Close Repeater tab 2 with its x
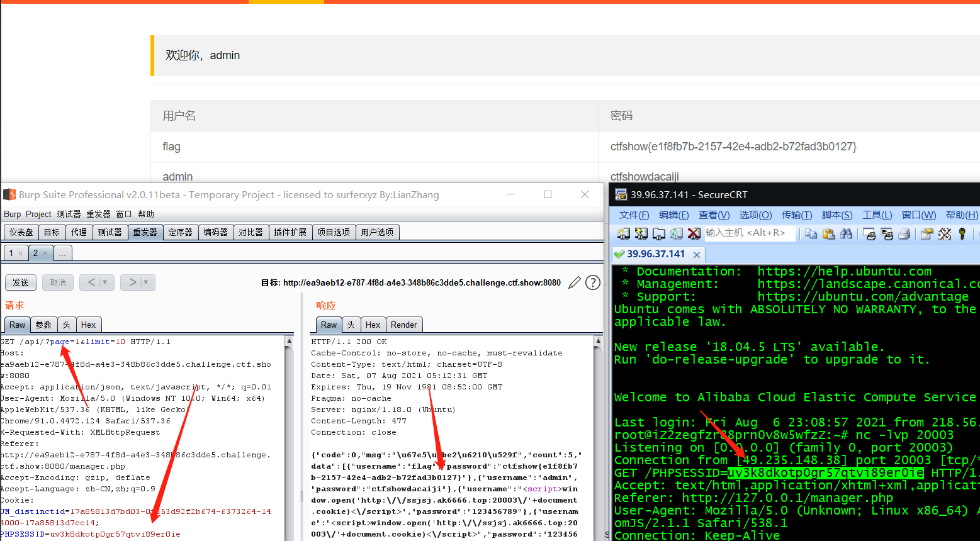 45,253
